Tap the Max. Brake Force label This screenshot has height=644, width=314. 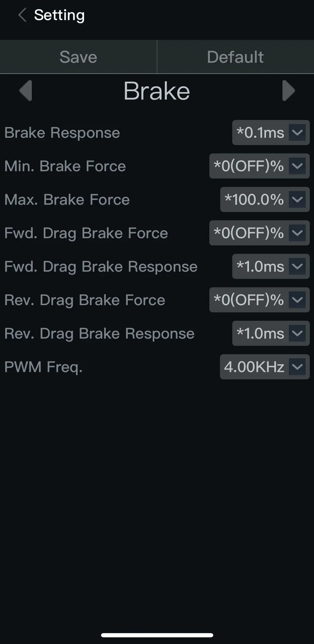67,200
